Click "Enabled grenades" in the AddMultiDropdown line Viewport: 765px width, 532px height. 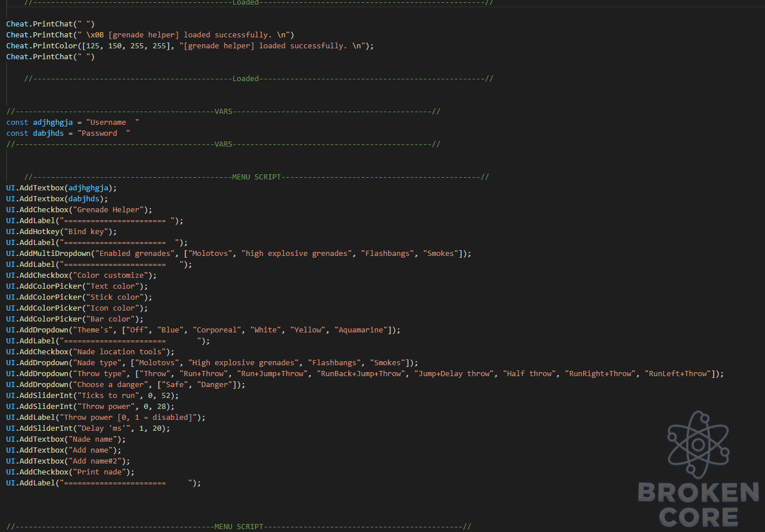(x=135, y=253)
